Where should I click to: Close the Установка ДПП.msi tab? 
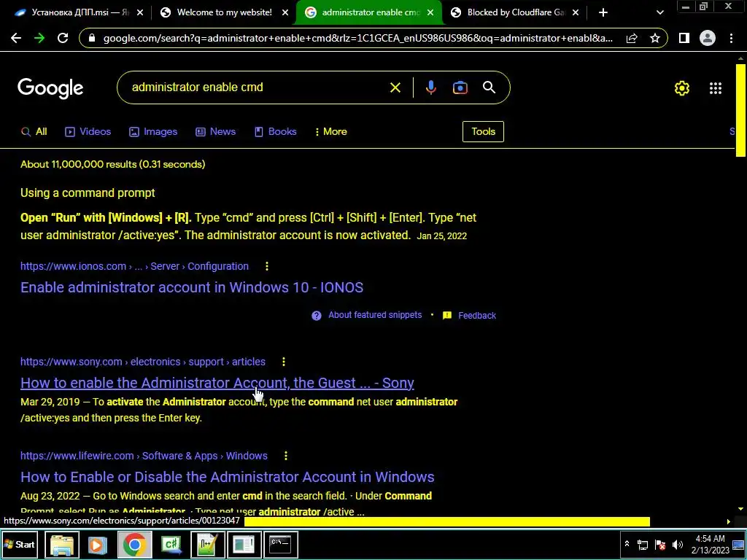(x=140, y=13)
